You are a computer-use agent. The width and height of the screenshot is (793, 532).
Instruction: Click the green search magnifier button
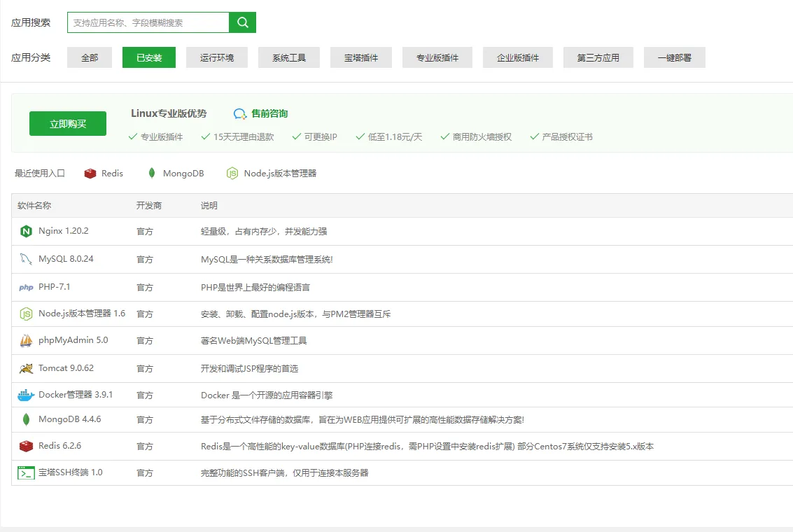click(x=242, y=22)
